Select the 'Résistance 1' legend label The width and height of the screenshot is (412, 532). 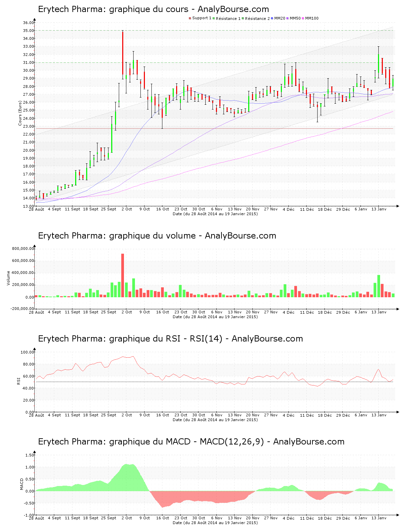coord(228,18)
